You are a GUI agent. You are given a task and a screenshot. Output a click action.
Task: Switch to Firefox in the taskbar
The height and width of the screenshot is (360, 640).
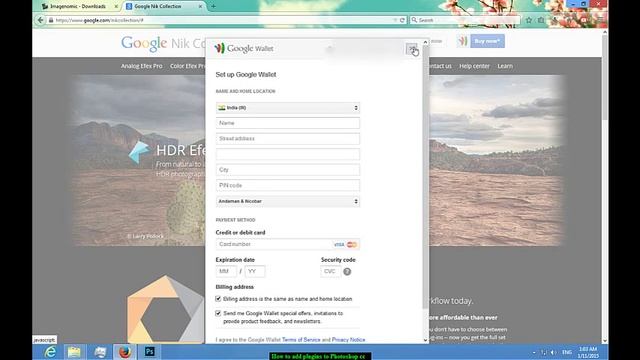[x=125, y=352]
